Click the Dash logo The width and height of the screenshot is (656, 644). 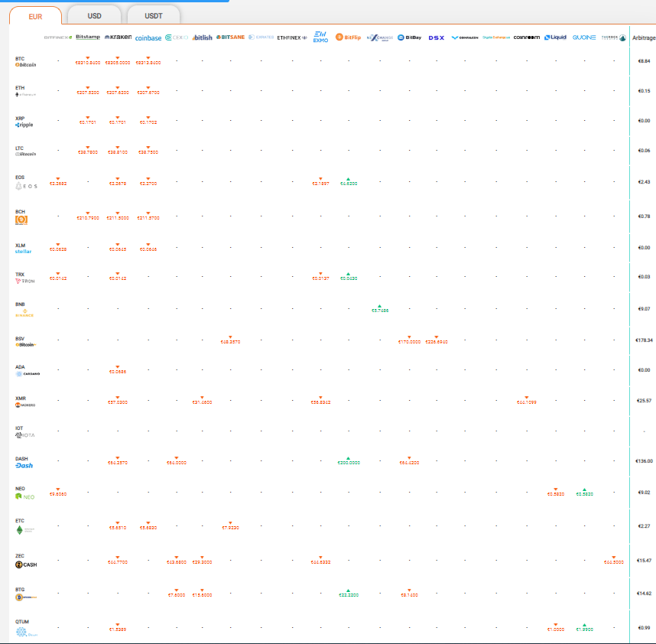24,465
